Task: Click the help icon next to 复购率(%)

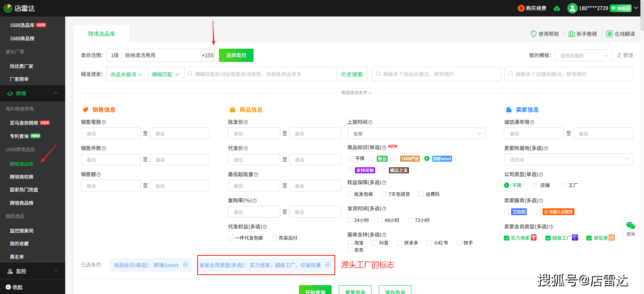Action: click(254, 201)
